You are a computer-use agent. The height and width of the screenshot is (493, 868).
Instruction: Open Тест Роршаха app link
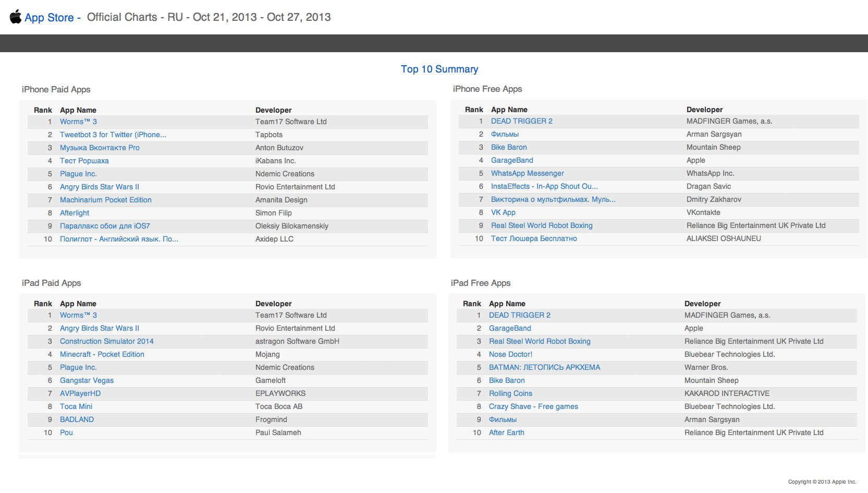[84, 161]
